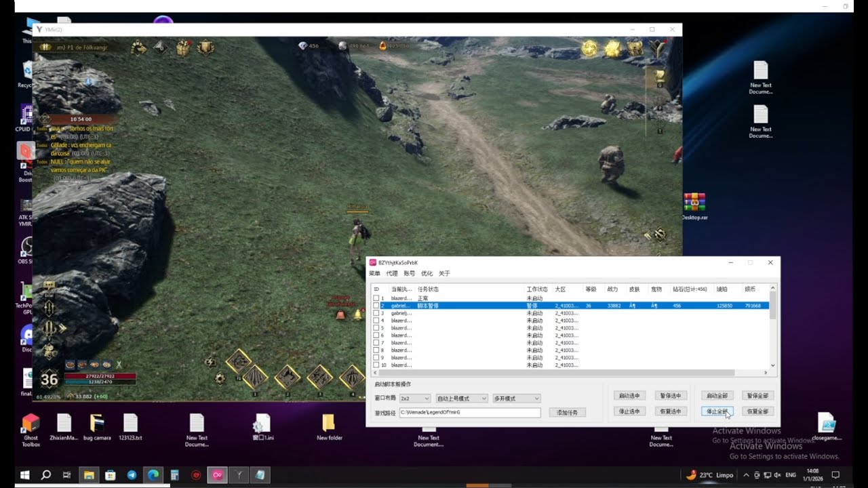Viewport: 868px width, 488px height.
Task: Click the 恢复全部 button
Action: pyautogui.click(x=757, y=411)
